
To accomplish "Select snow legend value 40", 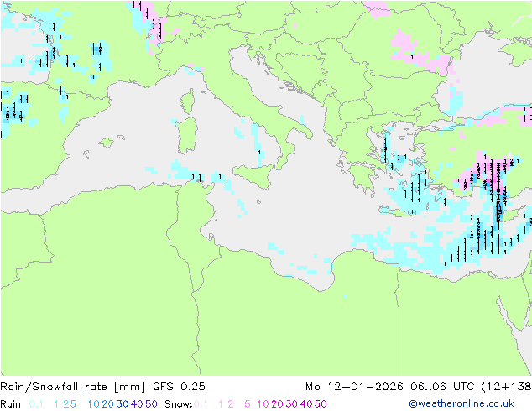I will coord(306,404).
